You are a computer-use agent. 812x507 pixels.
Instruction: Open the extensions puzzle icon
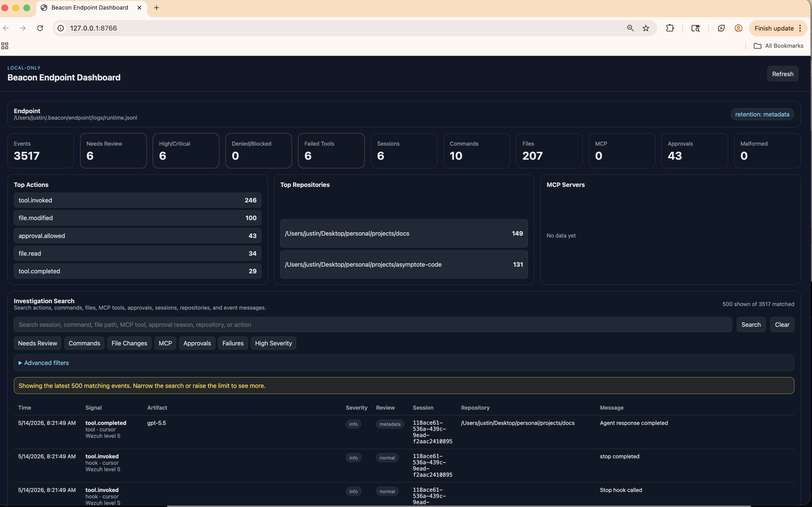pos(670,28)
